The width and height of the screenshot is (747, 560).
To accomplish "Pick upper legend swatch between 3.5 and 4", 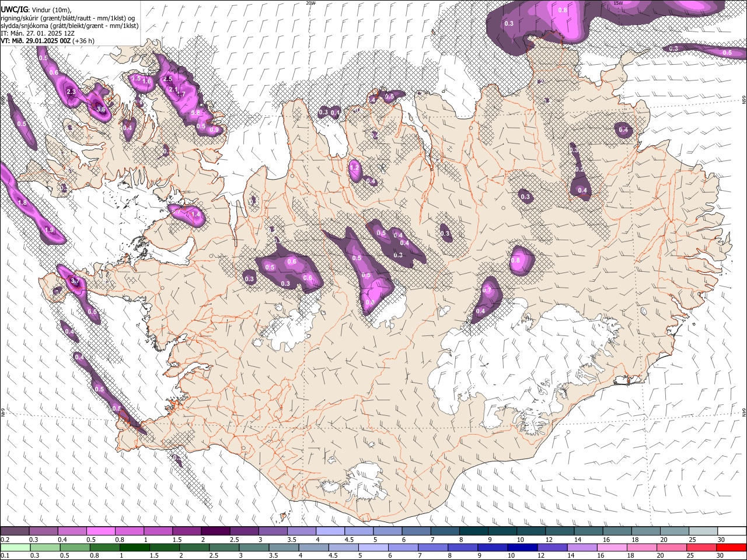I will click(x=301, y=531).
